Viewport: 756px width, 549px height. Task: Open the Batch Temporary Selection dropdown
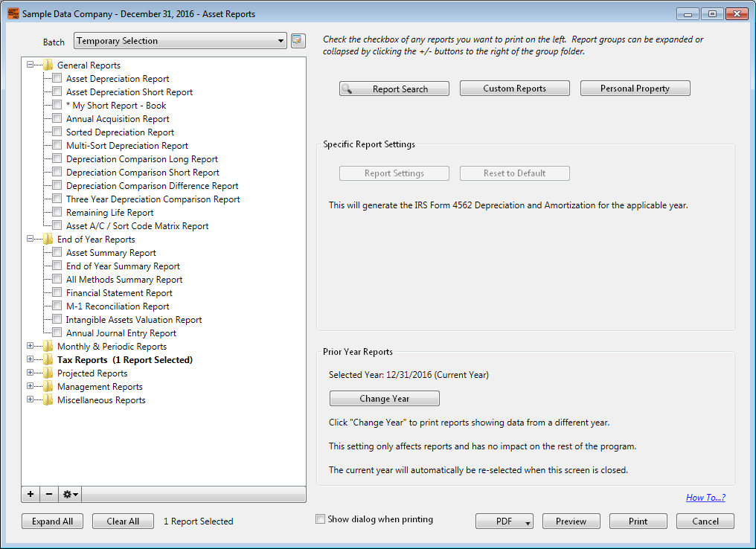pos(180,40)
